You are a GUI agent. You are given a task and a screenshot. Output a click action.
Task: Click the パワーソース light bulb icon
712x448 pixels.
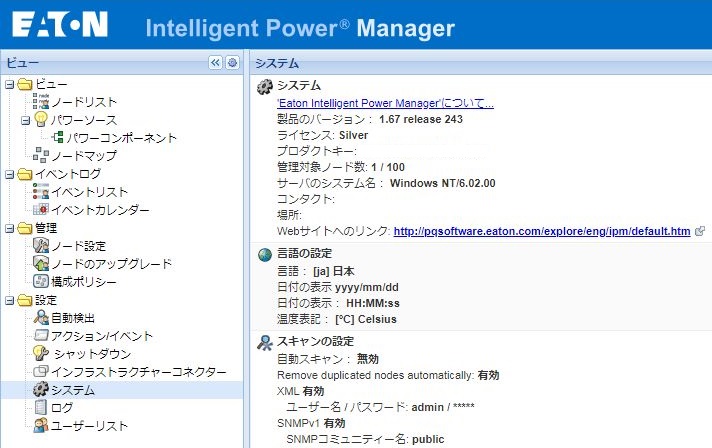click(x=41, y=120)
